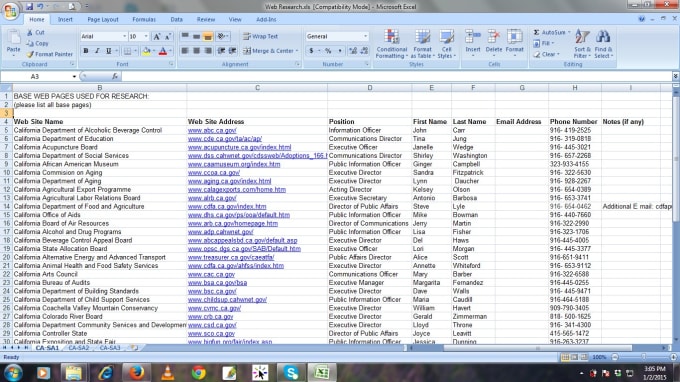Toggle Align Text Right
680x382 pixels.
pos(208,51)
